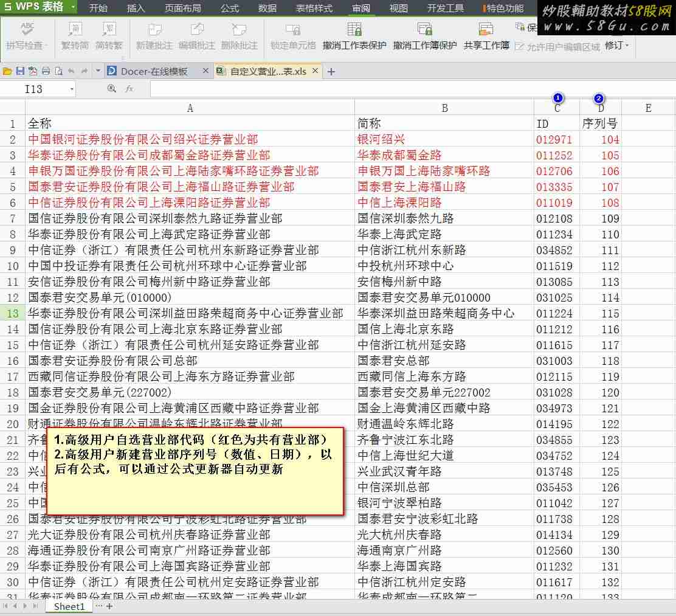
Task: Click ID cell 012971
Action: [x=557, y=139]
